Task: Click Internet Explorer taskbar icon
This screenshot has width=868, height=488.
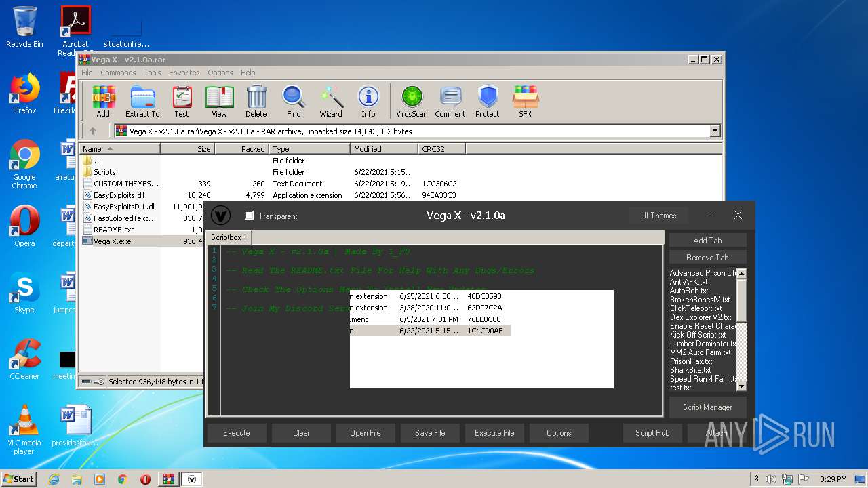Action: 54,479
